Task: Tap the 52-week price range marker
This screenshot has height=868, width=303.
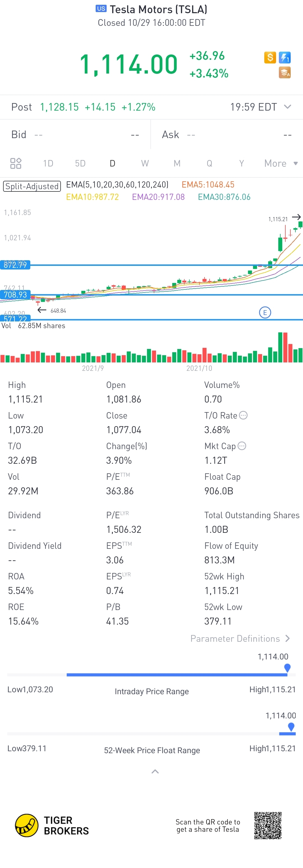Action: pos(291,727)
